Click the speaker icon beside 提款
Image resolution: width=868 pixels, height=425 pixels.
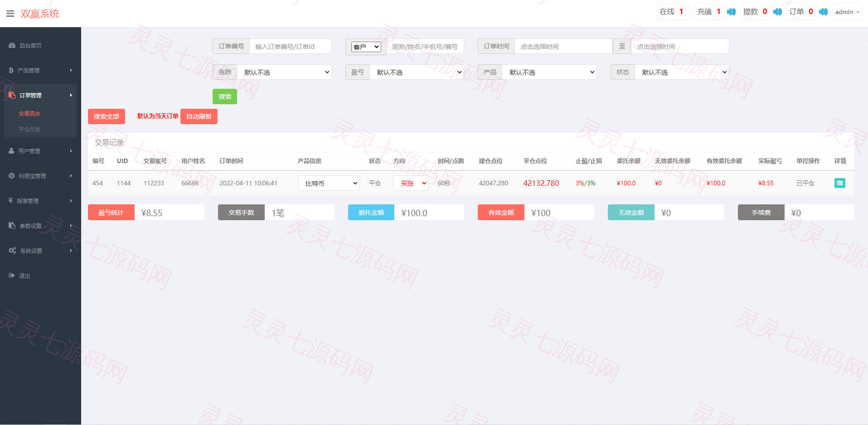tap(777, 12)
